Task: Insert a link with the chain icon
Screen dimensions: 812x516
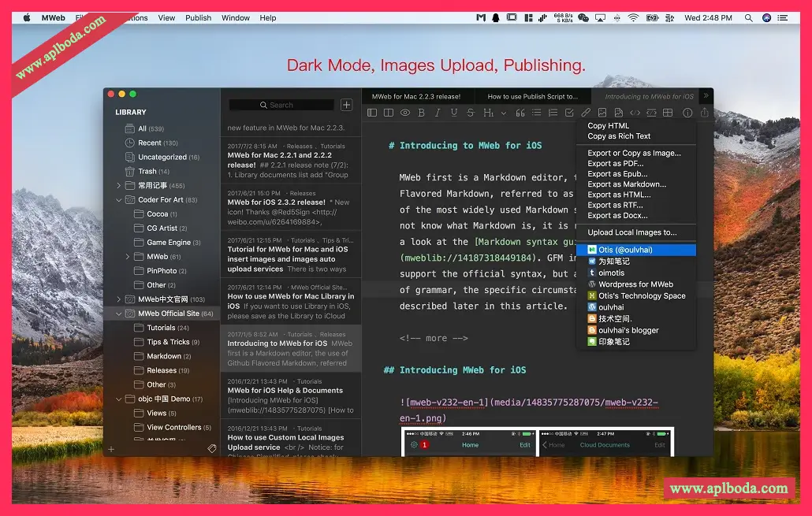Action: pos(586,113)
